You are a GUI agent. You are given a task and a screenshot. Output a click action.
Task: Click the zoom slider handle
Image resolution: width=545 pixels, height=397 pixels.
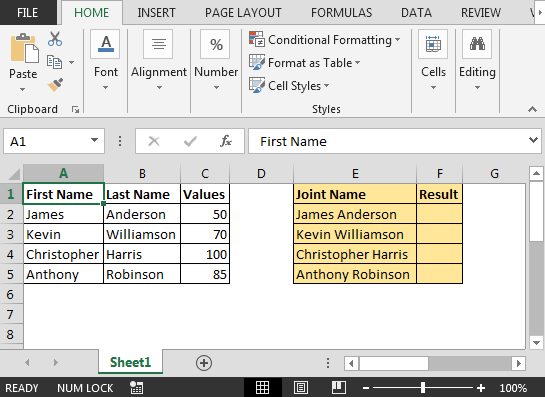pos(423,387)
